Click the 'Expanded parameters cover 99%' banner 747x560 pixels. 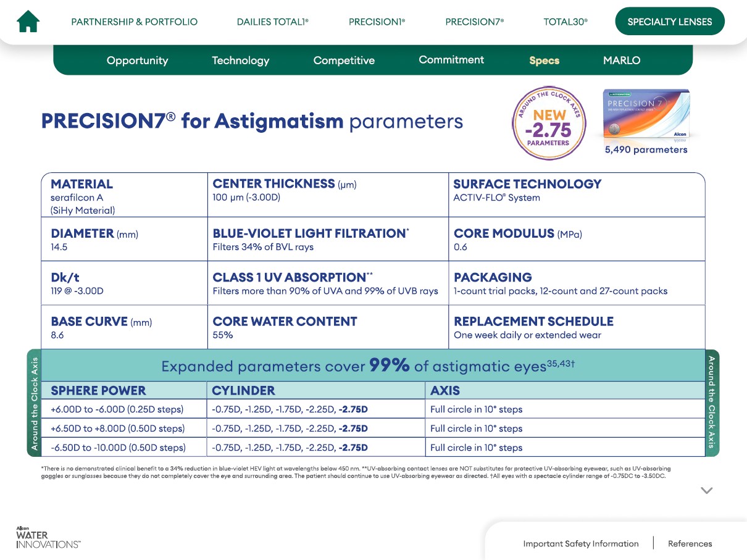coord(373,366)
